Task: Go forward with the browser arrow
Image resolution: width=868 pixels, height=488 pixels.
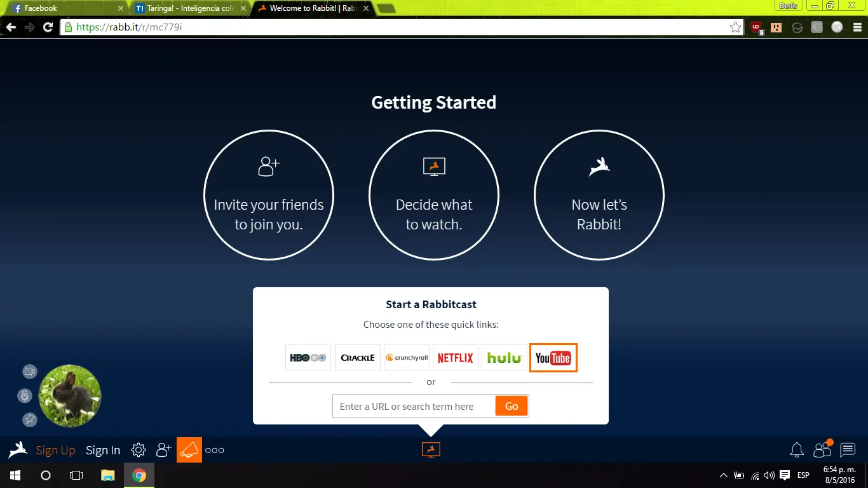Action: click(x=29, y=27)
